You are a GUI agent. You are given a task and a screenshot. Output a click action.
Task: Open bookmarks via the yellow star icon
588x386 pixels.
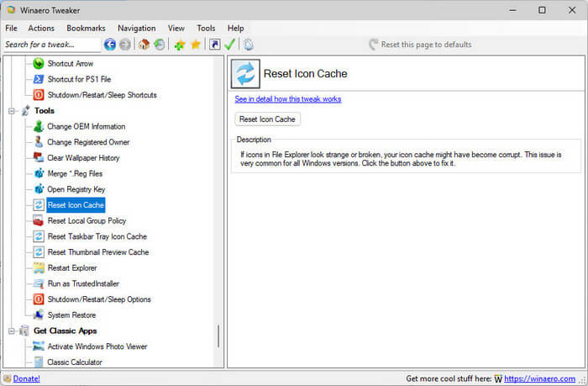pyautogui.click(x=196, y=45)
